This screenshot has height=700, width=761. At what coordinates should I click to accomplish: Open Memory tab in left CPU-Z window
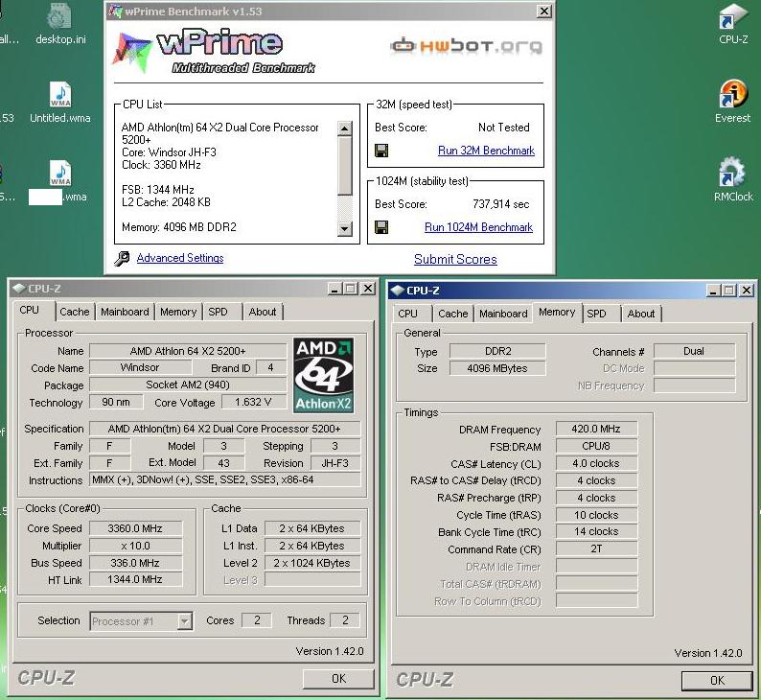tap(178, 312)
